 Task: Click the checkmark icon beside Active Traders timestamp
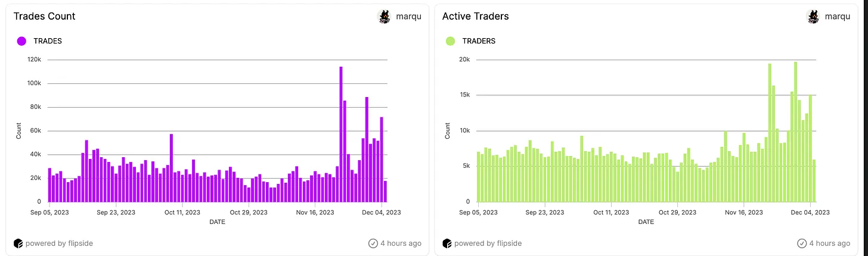pyautogui.click(x=802, y=243)
